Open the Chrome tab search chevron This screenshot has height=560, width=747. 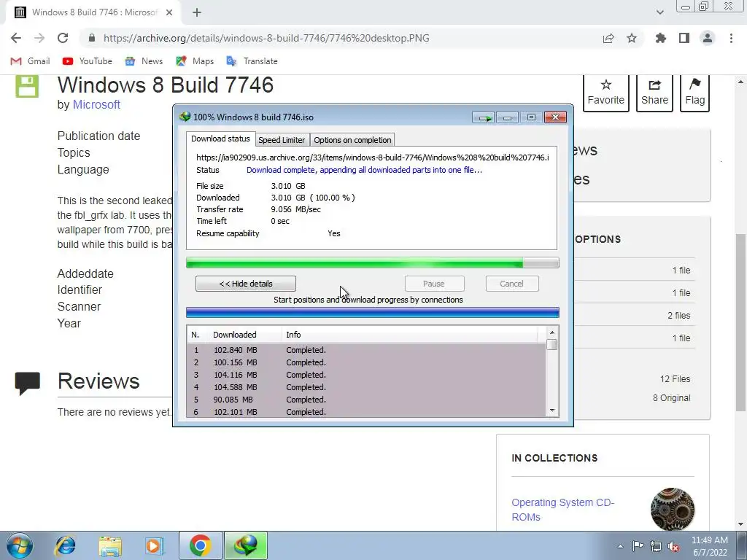(659, 12)
